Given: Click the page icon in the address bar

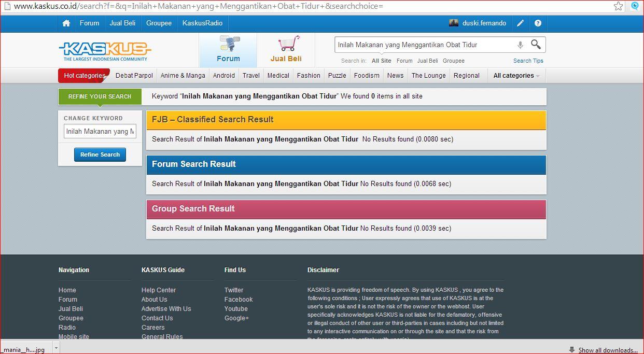Looking at the screenshot, I should click(7, 6).
